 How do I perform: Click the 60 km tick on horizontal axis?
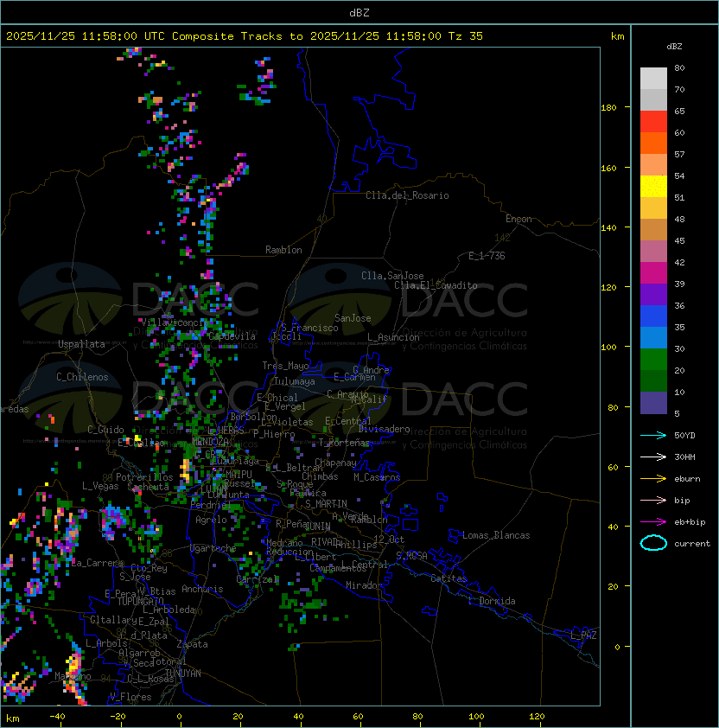coord(358,717)
